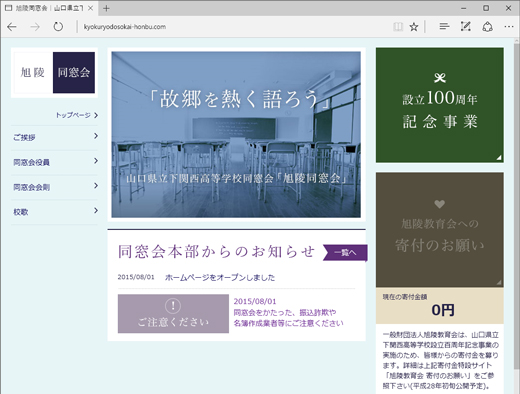Open the 振込詐欺 warning notice link

288,318
